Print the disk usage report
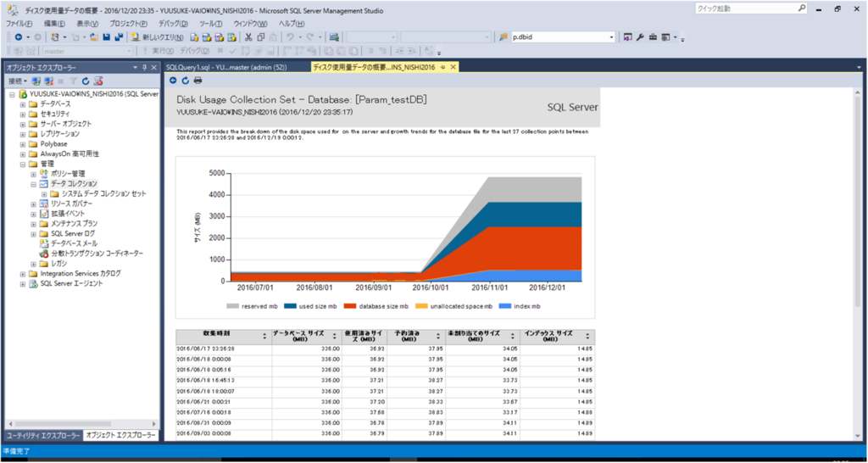This screenshot has width=868, height=463. tap(198, 81)
